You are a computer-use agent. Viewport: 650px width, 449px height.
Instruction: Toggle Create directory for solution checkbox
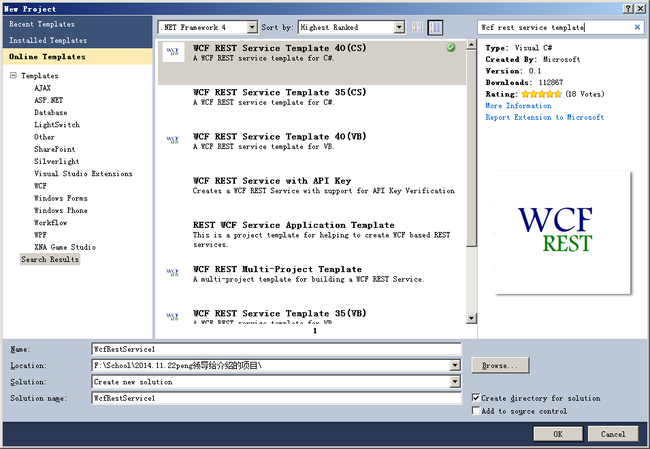pyautogui.click(x=476, y=398)
